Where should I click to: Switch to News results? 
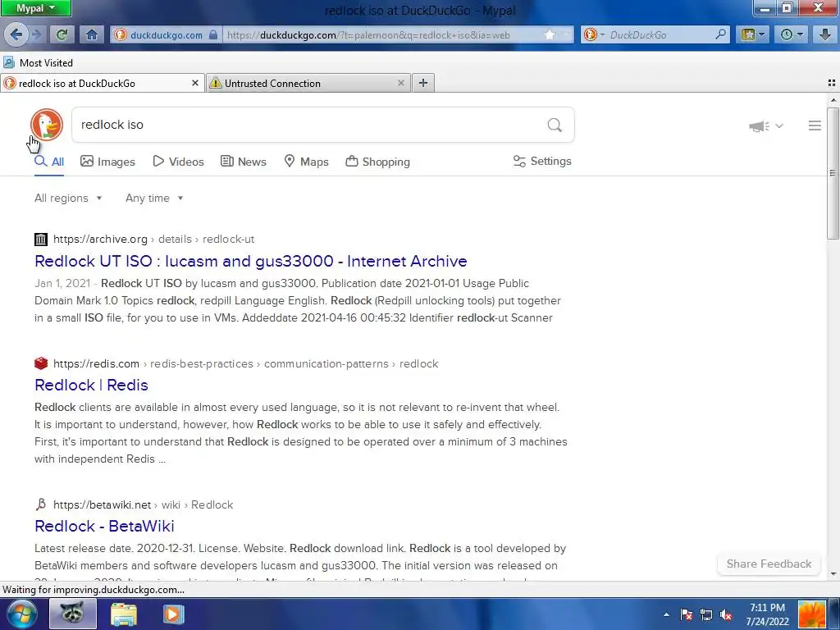tap(243, 162)
